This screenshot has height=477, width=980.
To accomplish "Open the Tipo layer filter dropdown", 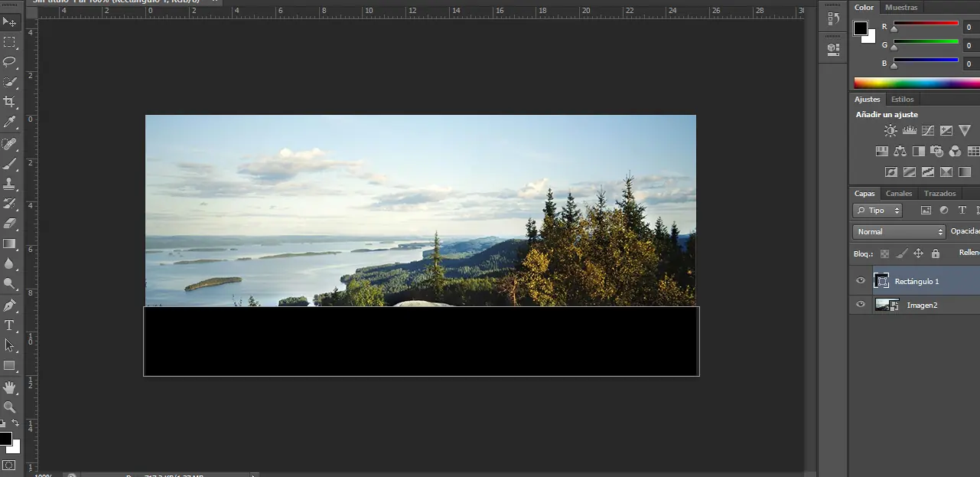I will click(x=877, y=211).
